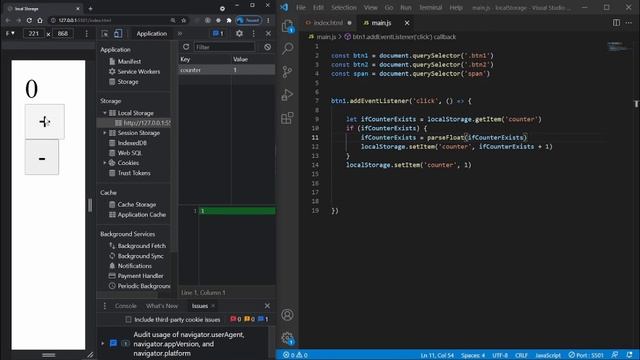Open the DevTools issues counter badge
The width and height of the screenshot is (640, 360).
coord(218,33)
